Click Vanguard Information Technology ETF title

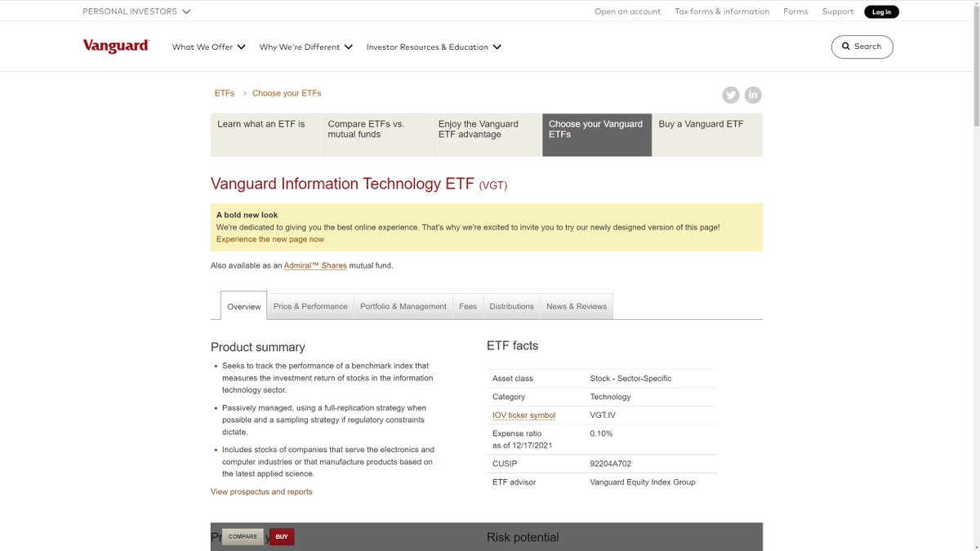[342, 184]
